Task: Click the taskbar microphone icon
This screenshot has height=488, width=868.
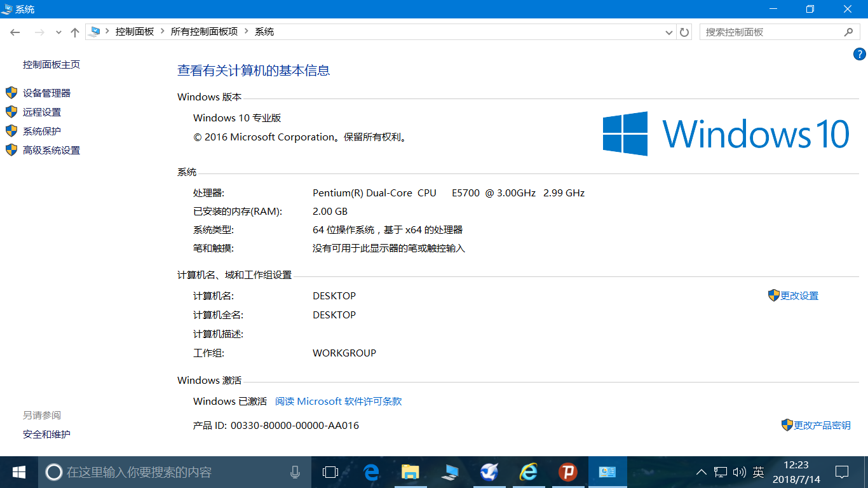Action: click(295, 472)
